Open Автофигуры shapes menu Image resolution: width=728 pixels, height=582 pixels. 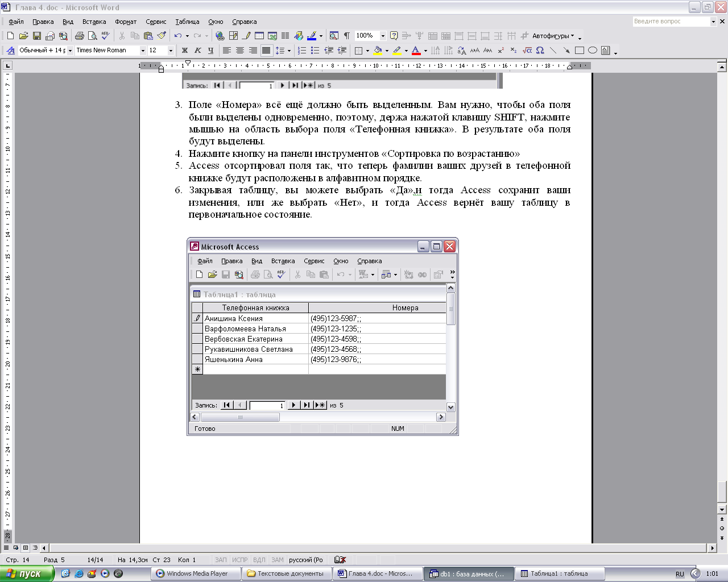(x=553, y=36)
